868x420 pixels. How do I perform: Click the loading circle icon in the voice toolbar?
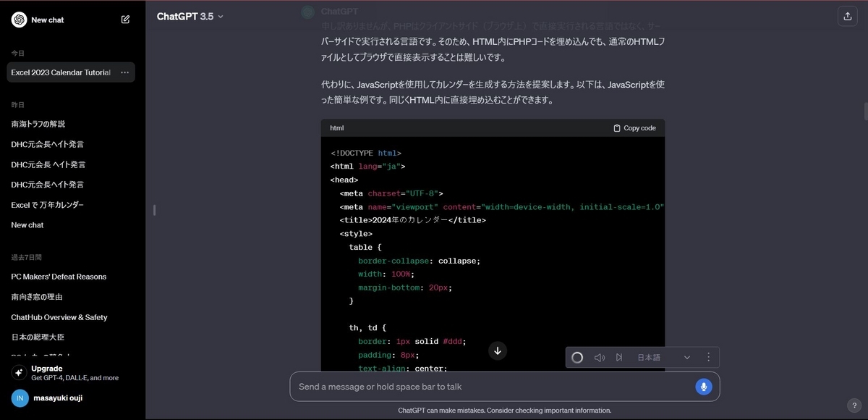tap(577, 358)
